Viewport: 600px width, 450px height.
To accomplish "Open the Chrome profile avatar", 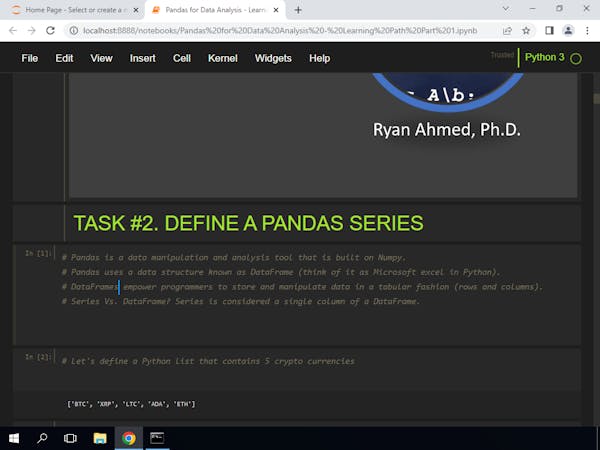I will point(568,31).
